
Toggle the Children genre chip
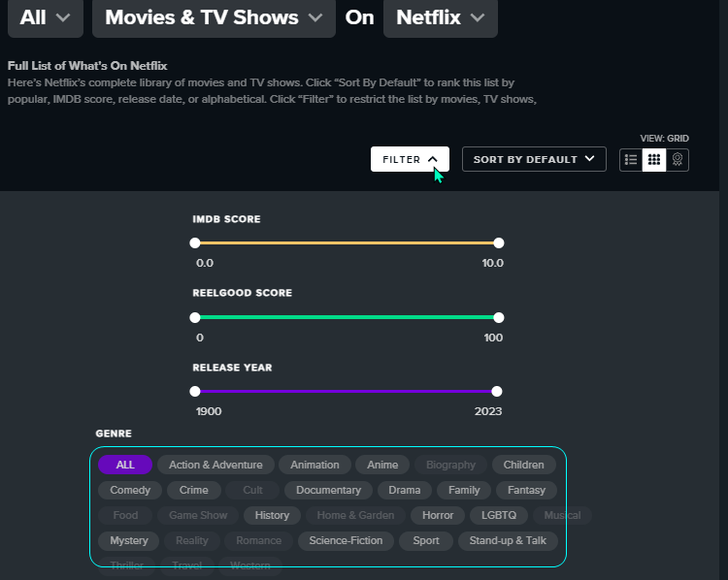pyautogui.click(x=524, y=465)
